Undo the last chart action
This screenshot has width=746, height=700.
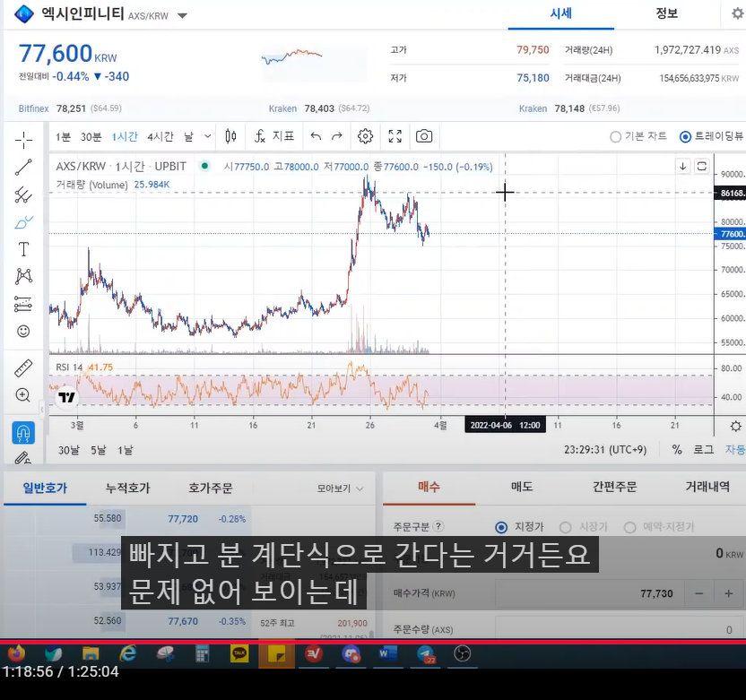tap(316, 136)
